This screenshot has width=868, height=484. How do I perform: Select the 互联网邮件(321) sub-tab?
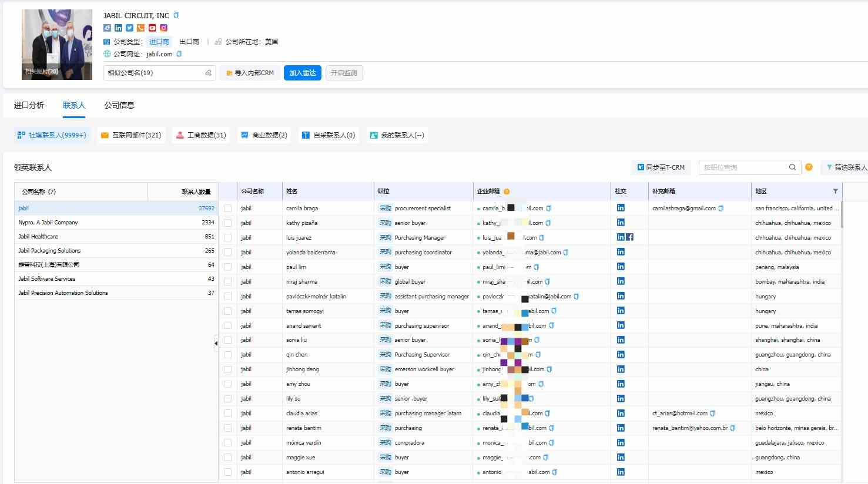131,135
